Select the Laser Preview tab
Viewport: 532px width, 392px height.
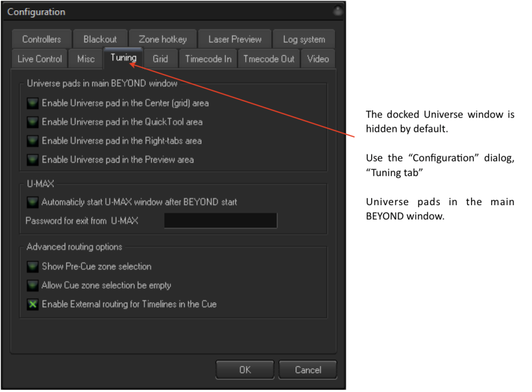(x=235, y=39)
